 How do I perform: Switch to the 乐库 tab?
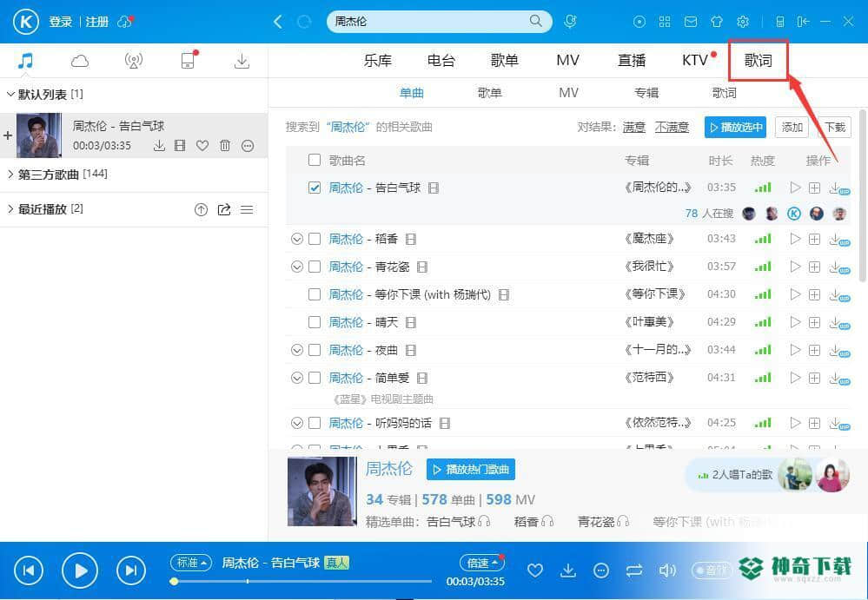(378, 60)
